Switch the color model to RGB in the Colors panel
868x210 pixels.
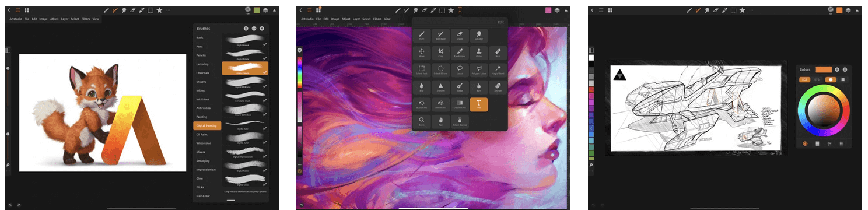point(805,79)
